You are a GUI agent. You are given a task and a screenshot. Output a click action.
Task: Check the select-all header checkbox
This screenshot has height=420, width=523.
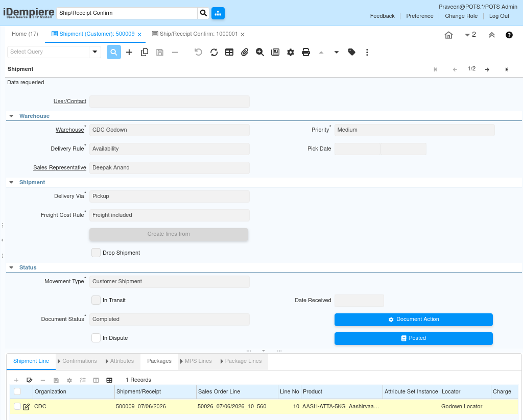[17, 391]
